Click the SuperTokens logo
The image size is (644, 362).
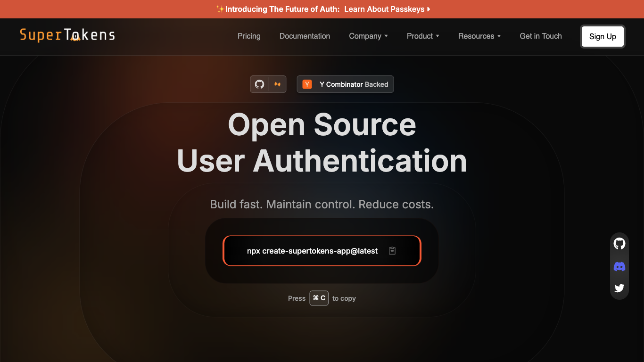click(x=67, y=35)
